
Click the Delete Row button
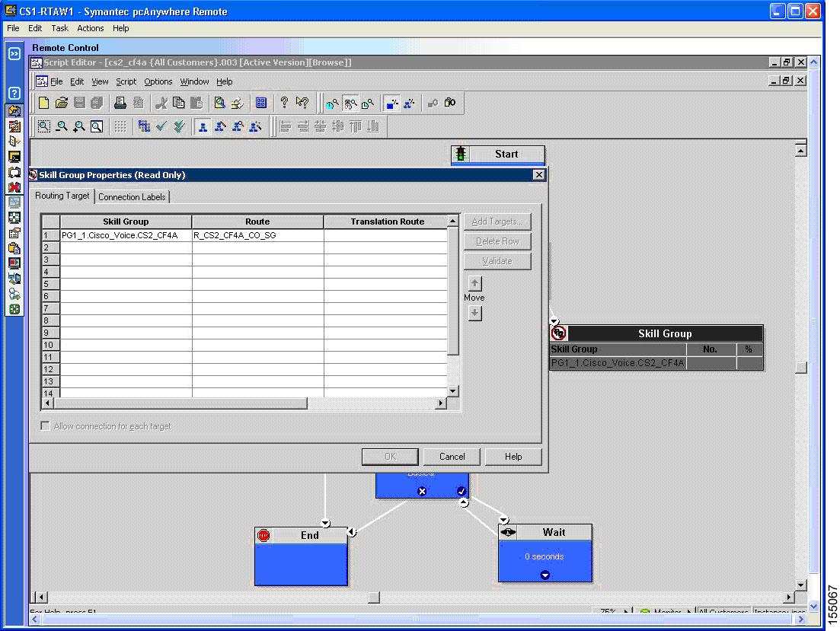pos(497,241)
